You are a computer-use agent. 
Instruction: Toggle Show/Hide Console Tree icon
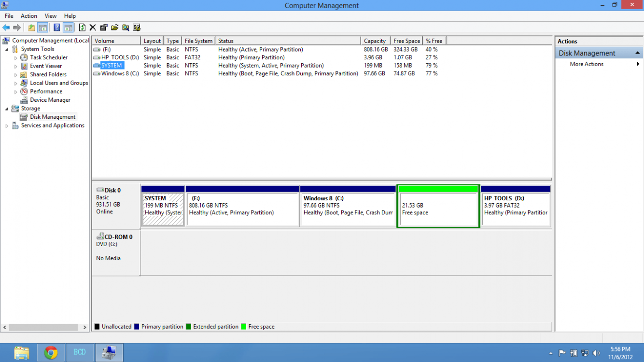tap(43, 28)
